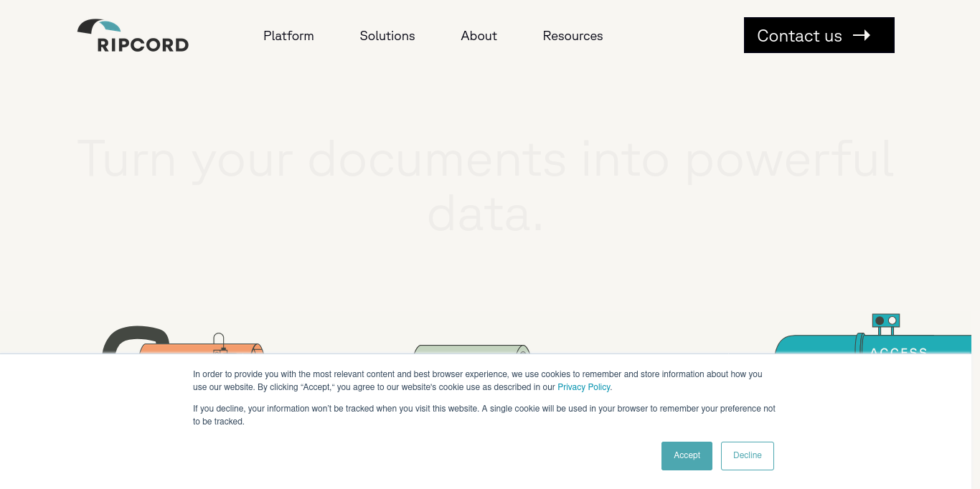This screenshot has height=489, width=980.
Task: Open the Solutions menu
Action: tap(387, 36)
